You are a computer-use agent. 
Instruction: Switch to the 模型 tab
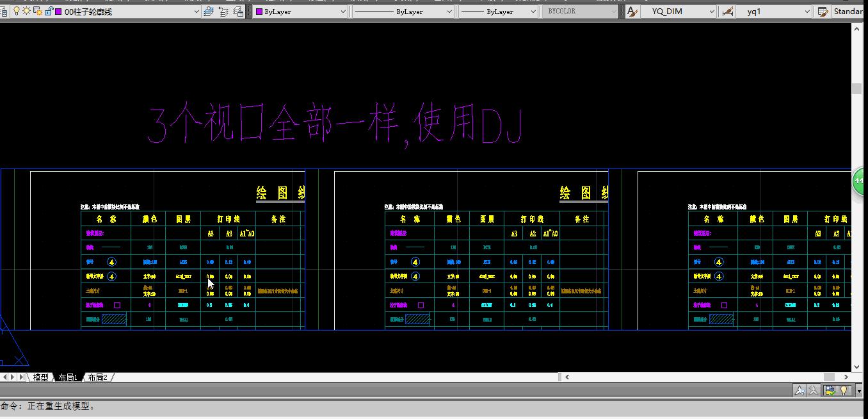pyautogui.click(x=41, y=377)
